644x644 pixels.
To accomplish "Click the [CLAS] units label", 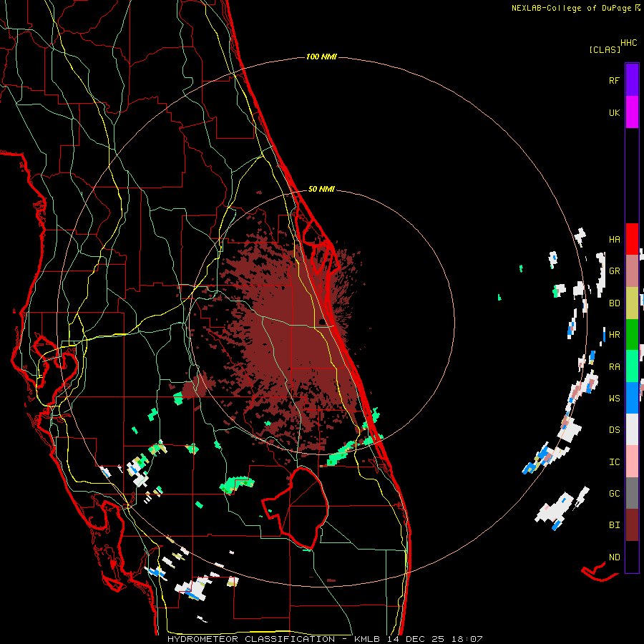I will (605, 49).
